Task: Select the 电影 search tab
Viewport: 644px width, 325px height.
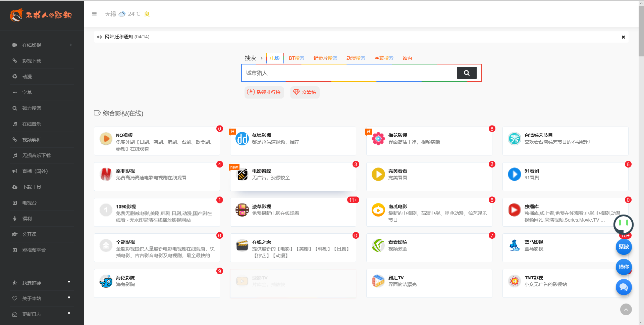Action: click(275, 58)
